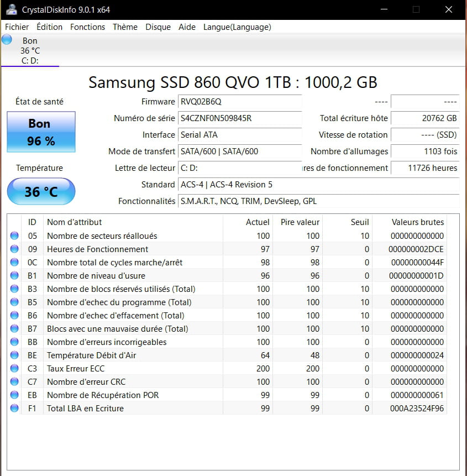Click the Interface field Serial ATA
The width and height of the screenshot is (467, 476).
[x=240, y=135]
